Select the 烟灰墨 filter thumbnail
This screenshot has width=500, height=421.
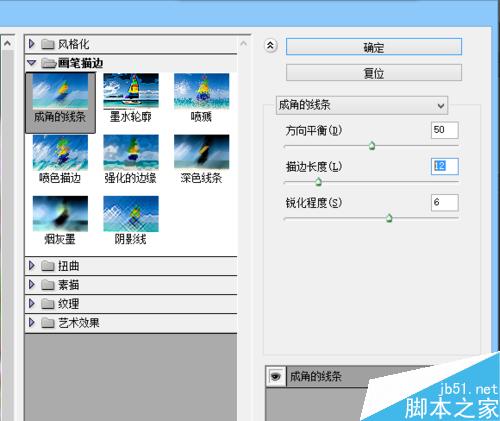click(60, 214)
